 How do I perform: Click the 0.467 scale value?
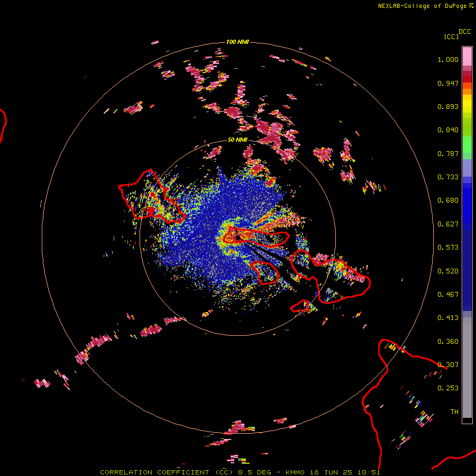[448, 295]
